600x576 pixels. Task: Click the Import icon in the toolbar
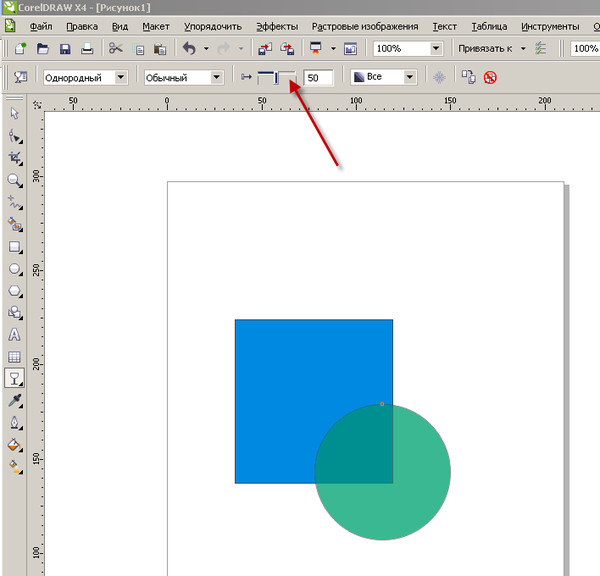click(265, 49)
